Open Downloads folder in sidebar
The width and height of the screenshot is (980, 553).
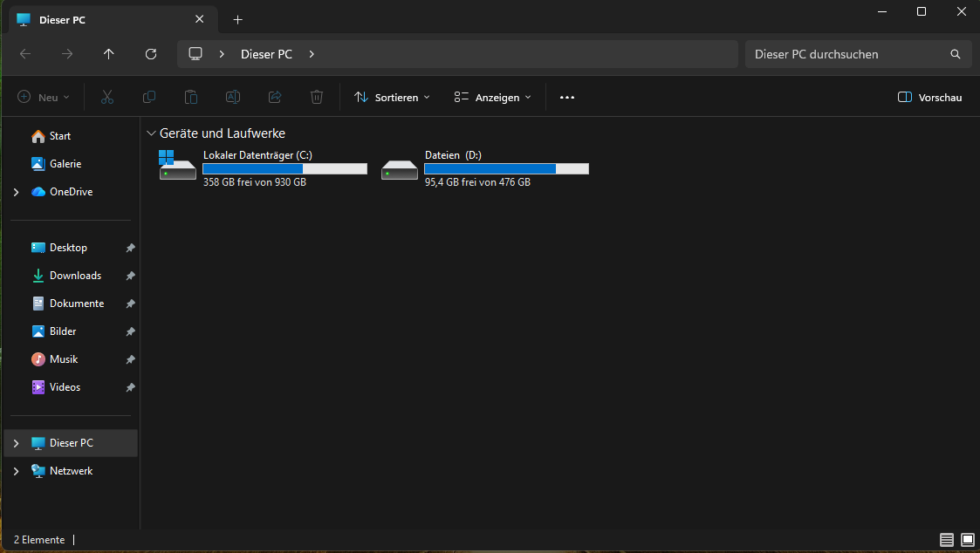75,276
